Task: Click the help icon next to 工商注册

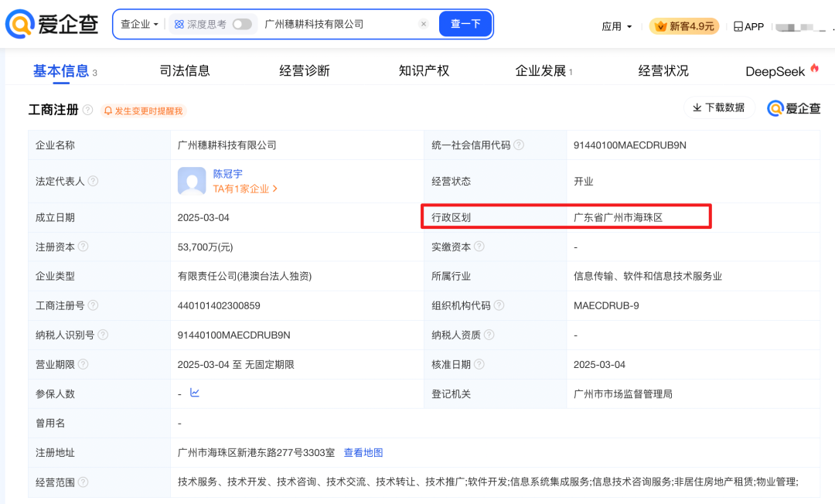Action: pyautogui.click(x=88, y=110)
